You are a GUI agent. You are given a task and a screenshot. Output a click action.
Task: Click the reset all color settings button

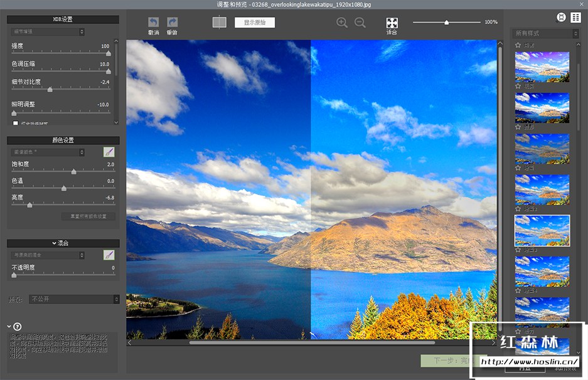[x=88, y=216]
